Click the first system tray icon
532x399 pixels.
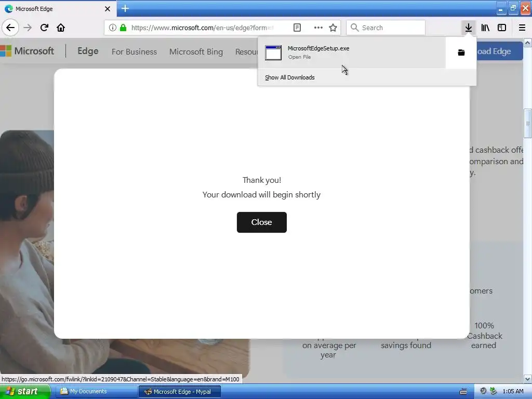pos(483,391)
